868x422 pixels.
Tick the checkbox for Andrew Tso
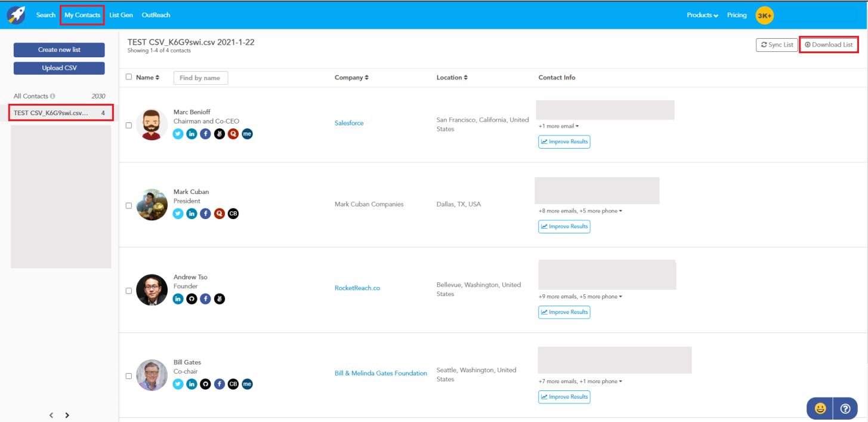point(129,291)
